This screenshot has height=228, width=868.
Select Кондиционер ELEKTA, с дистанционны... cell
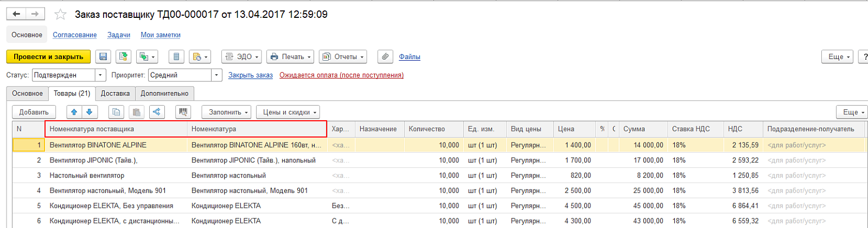tap(116, 221)
